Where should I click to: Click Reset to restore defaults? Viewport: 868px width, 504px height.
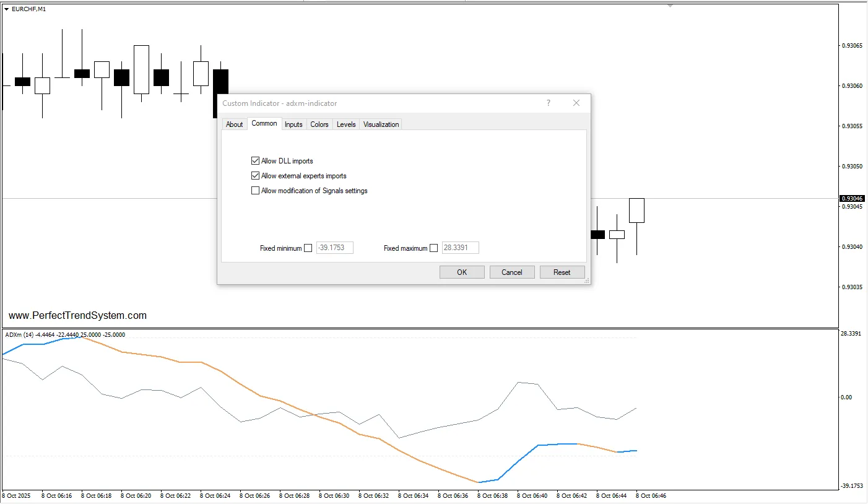pyautogui.click(x=562, y=272)
